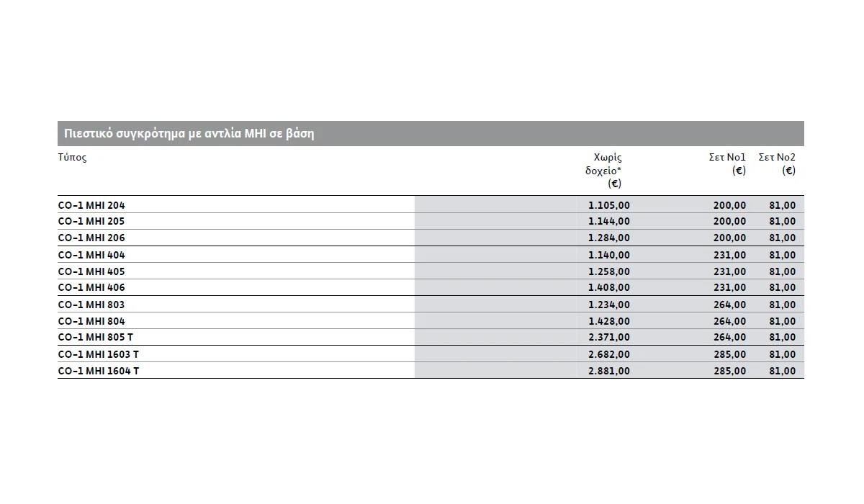Viewport: 864px width, 504px height.
Task: Select the CO-1 MHI 803 model name
Action: tap(91, 305)
